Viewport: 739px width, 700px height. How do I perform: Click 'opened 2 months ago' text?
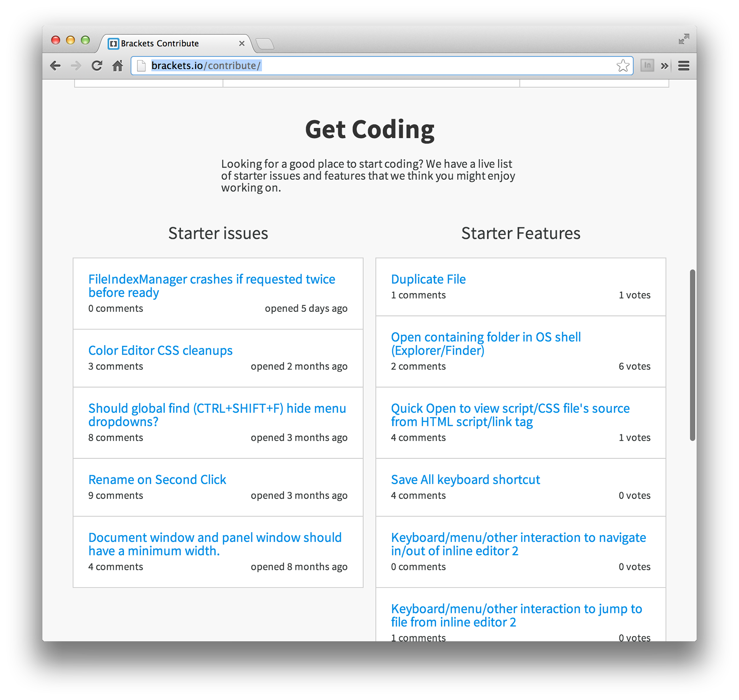coord(299,366)
